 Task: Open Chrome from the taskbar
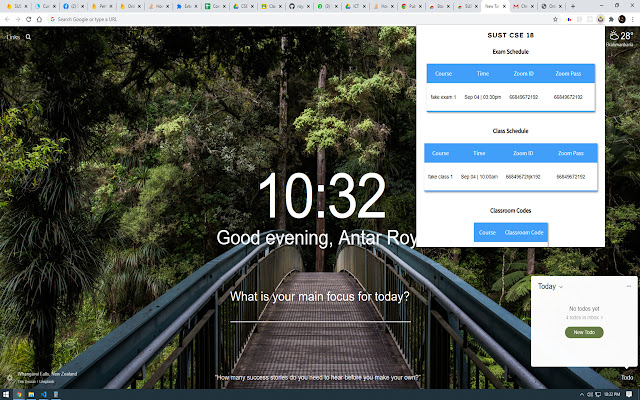[19, 394]
